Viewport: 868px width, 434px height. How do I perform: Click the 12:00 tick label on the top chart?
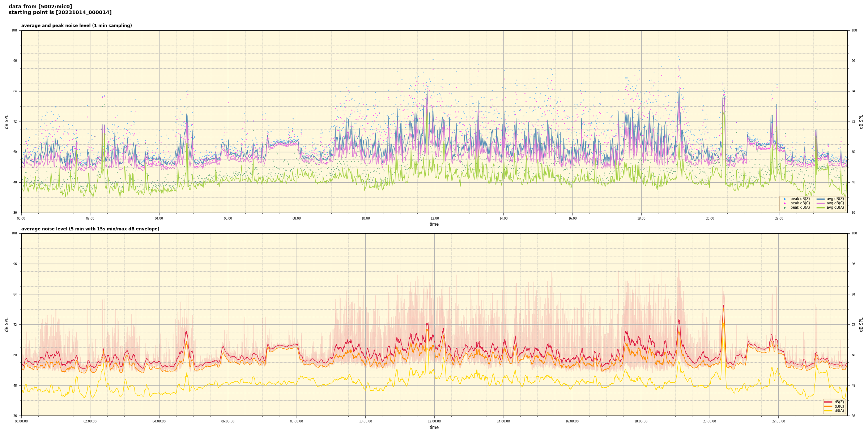pos(434,218)
